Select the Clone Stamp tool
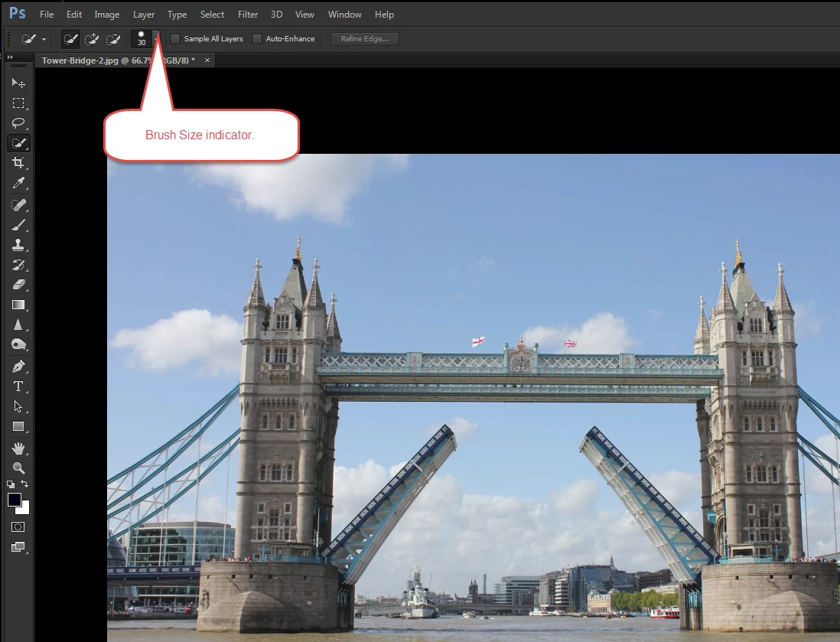840x642 pixels. [18, 245]
